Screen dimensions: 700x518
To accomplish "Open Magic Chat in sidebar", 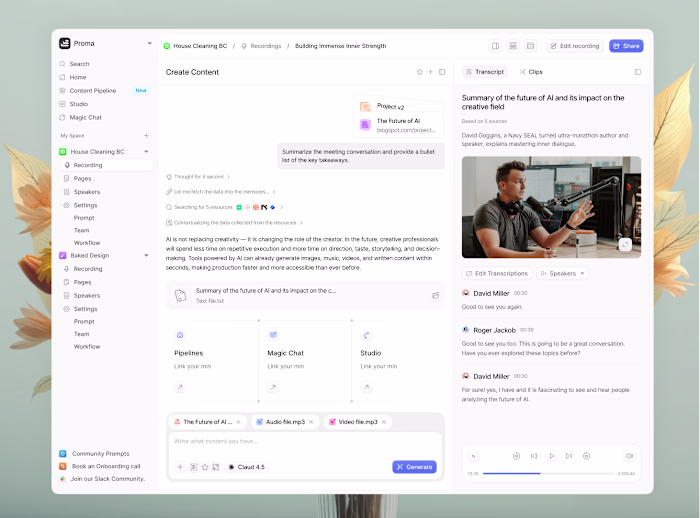I will [80, 117].
